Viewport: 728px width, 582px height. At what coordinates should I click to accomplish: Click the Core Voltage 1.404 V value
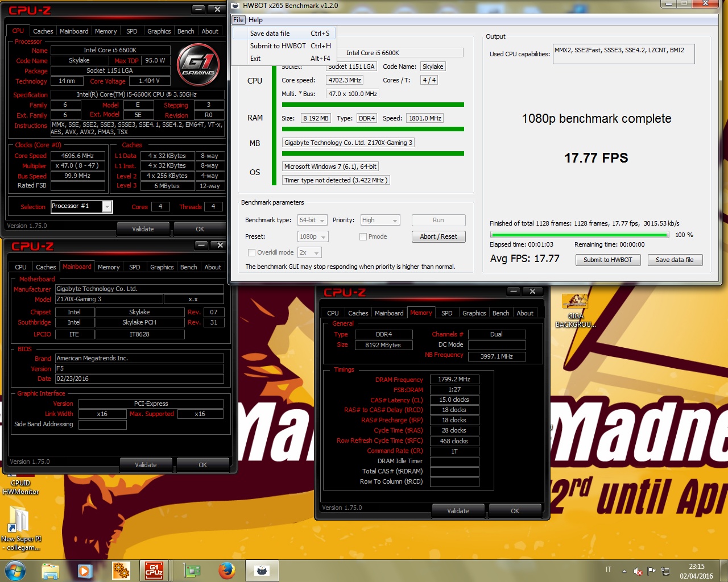point(149,81)
